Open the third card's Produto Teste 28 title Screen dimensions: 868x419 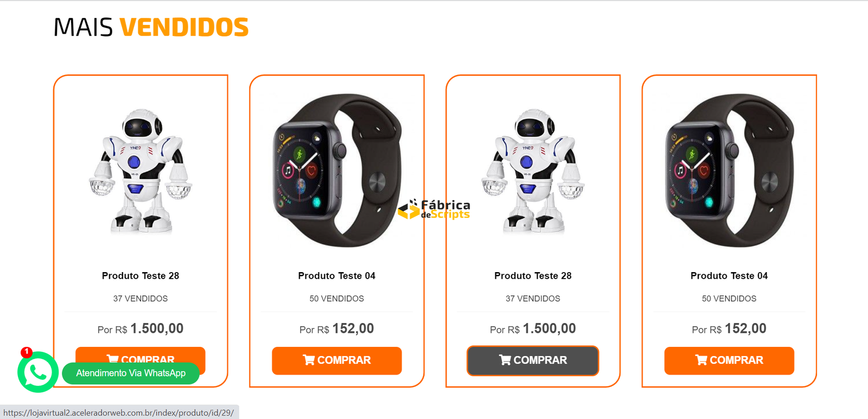[533, 275]
